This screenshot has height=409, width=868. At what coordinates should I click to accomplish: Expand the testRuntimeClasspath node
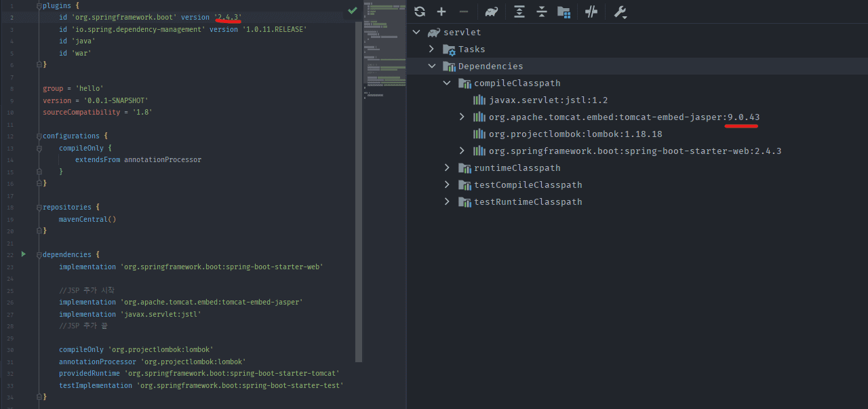(447, 202)
